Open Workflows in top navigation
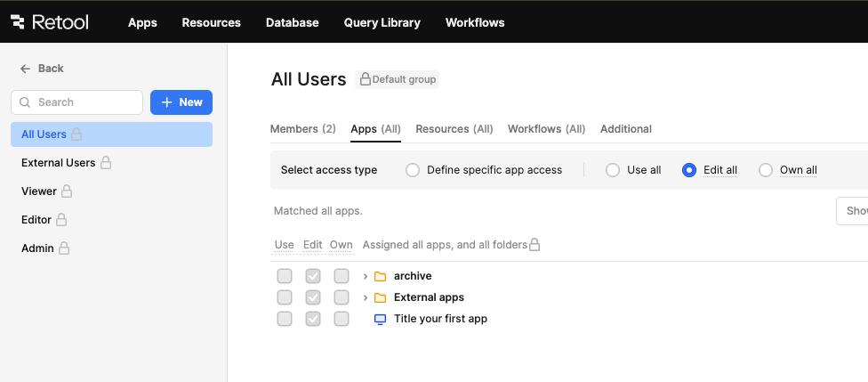 click(475, 23)
